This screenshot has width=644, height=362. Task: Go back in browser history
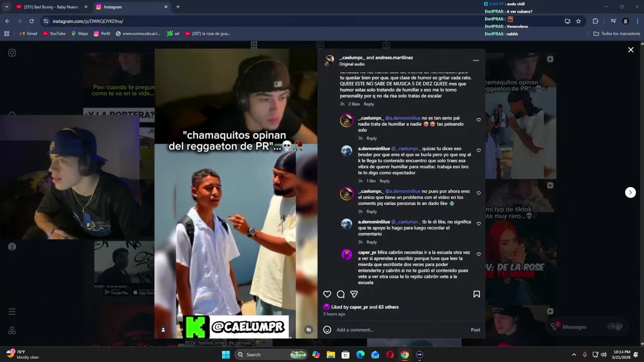(7, 21)
